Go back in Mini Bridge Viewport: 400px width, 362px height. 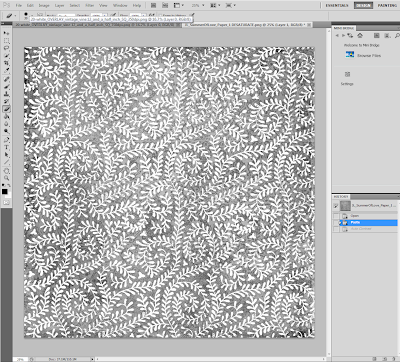pyautogui.click(x=337, y=35)
